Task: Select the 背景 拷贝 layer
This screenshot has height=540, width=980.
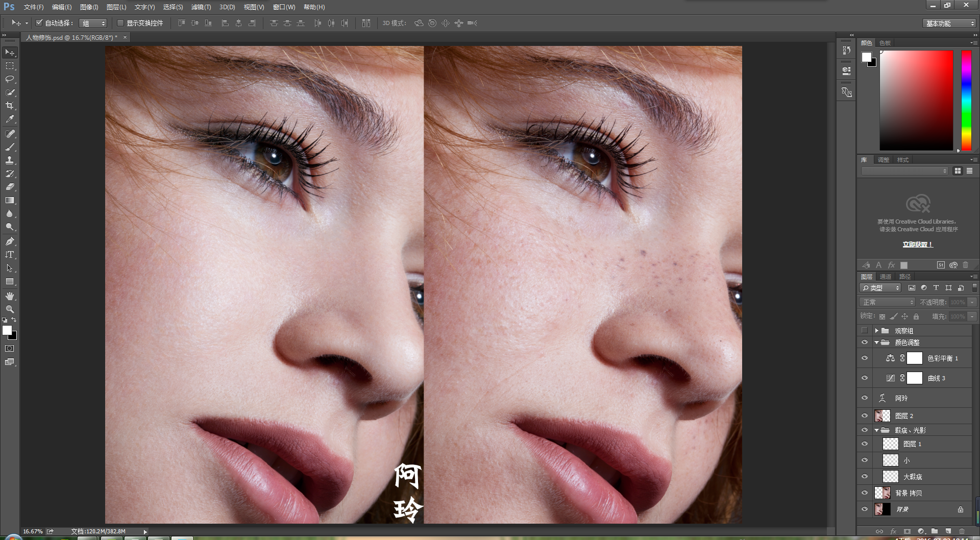Action: pos(909,493)
